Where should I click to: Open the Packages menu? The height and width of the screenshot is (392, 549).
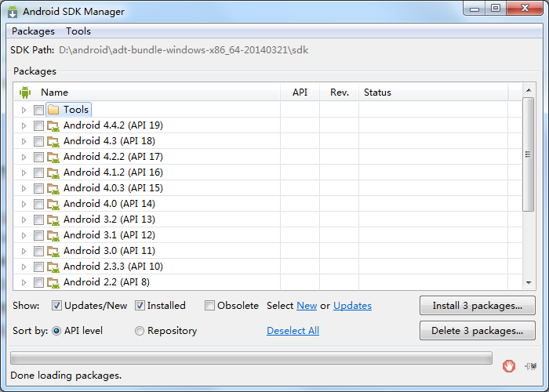tap(33, 31)
